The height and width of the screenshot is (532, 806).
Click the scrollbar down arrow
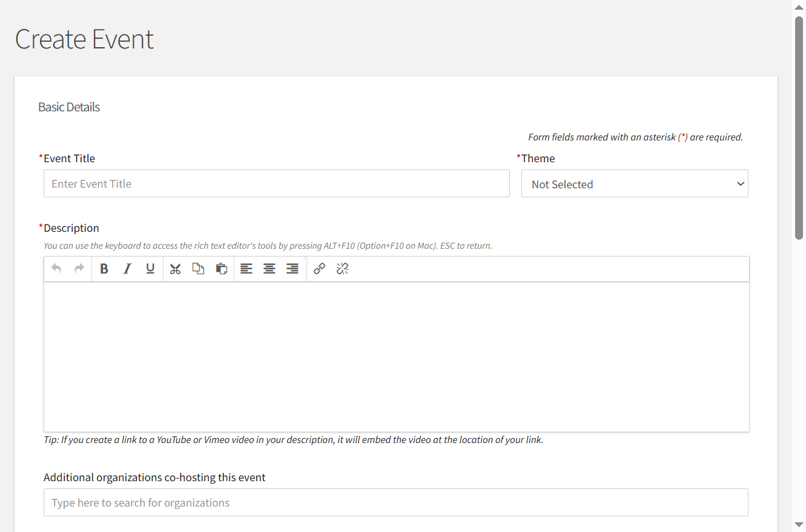(x=799, y=524)
